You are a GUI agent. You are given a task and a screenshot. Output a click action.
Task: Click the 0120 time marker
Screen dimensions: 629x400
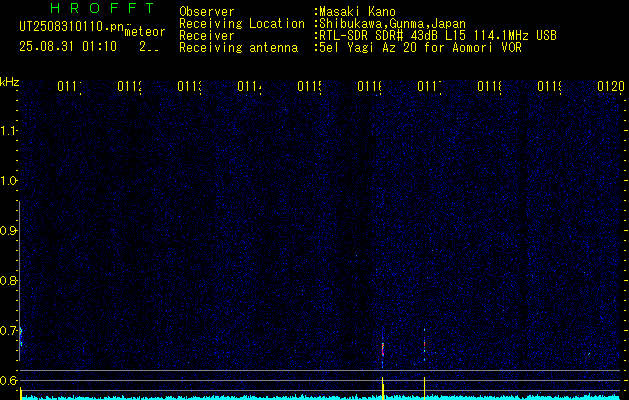[x=611, y=86]
